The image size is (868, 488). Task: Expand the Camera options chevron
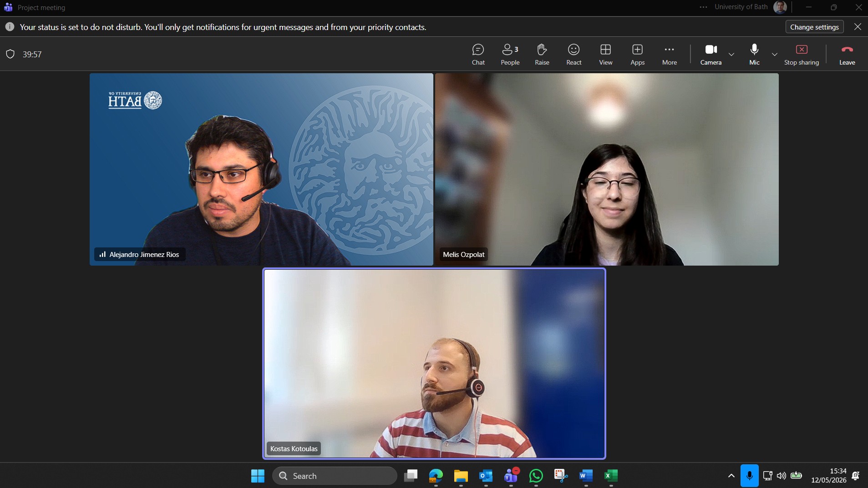(x=731, y=55)
